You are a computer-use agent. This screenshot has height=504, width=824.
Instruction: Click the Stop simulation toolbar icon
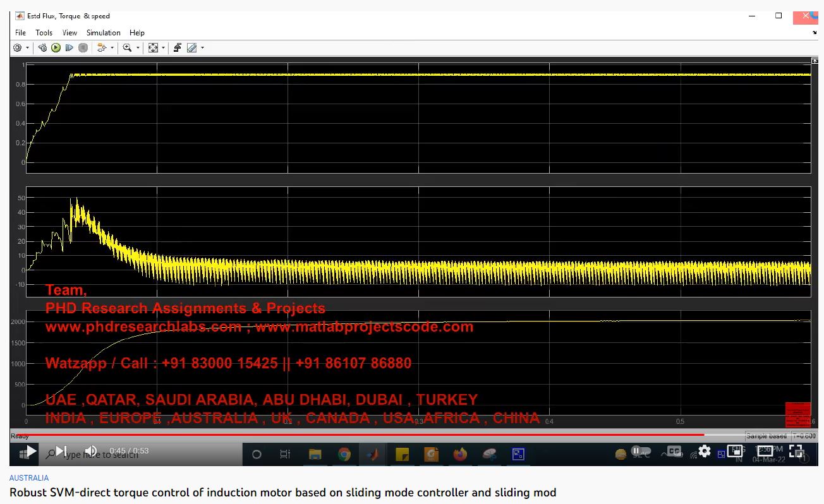(x=83, y=48)
